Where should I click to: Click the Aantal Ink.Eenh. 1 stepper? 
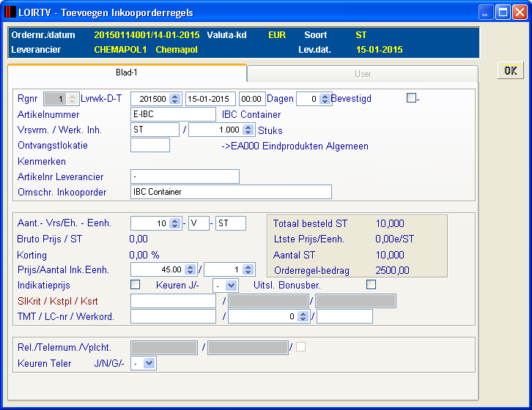pyautogui.click(x=248, y=269)
